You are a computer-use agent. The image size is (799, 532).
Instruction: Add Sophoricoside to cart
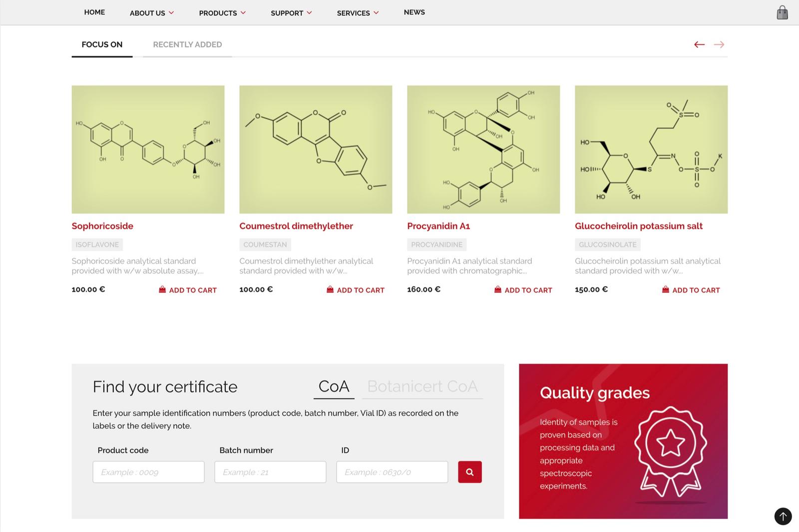tap(188, 290)
